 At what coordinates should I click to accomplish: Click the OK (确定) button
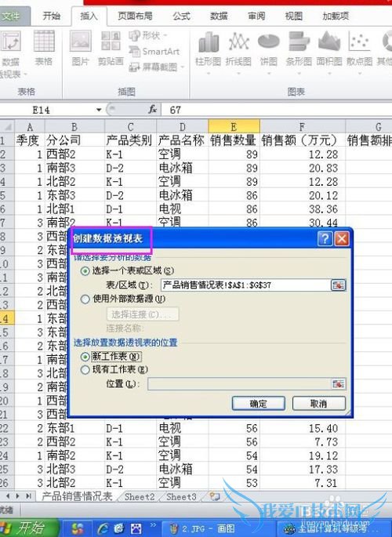pyautogui.click(x=259, y=404)
